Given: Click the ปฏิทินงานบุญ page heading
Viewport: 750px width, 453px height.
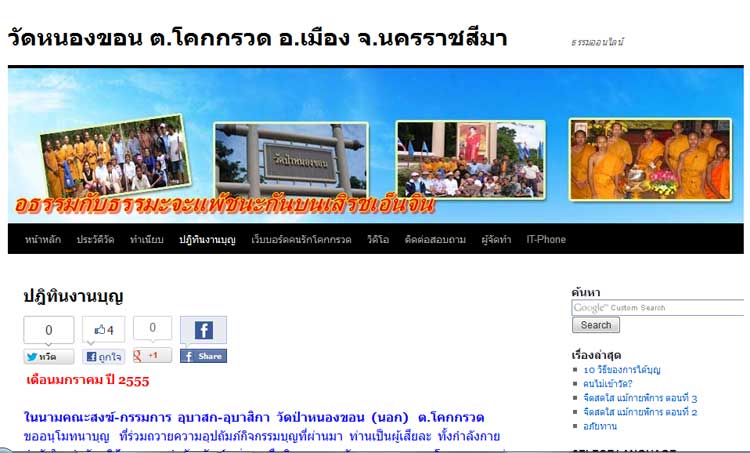Looking at the screenshot, I should coord(73,297).
